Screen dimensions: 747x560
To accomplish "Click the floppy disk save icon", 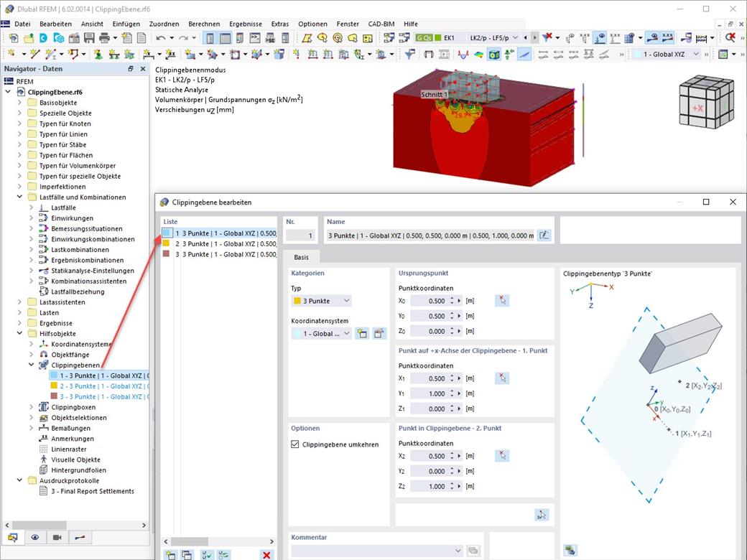I will click(89, 38).
